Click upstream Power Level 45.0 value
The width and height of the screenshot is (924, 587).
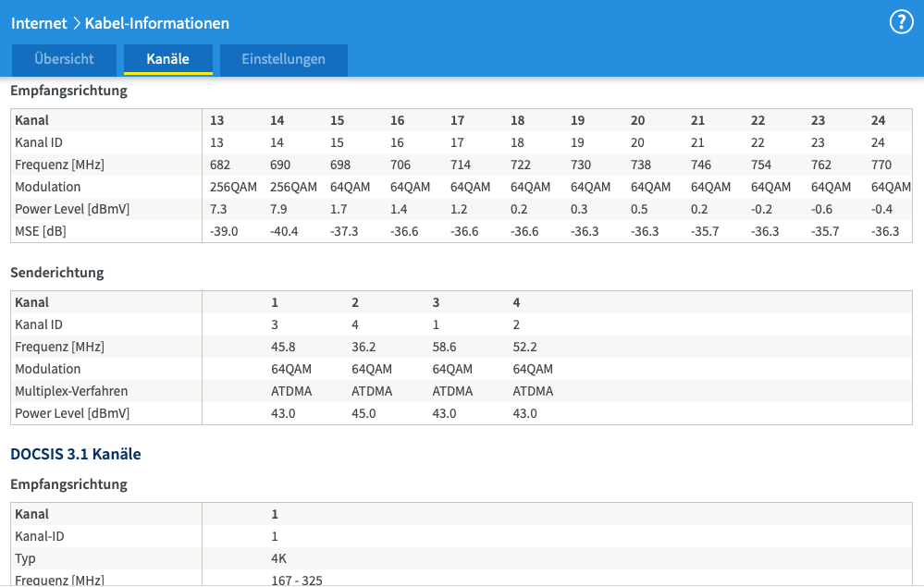point(363,413)
